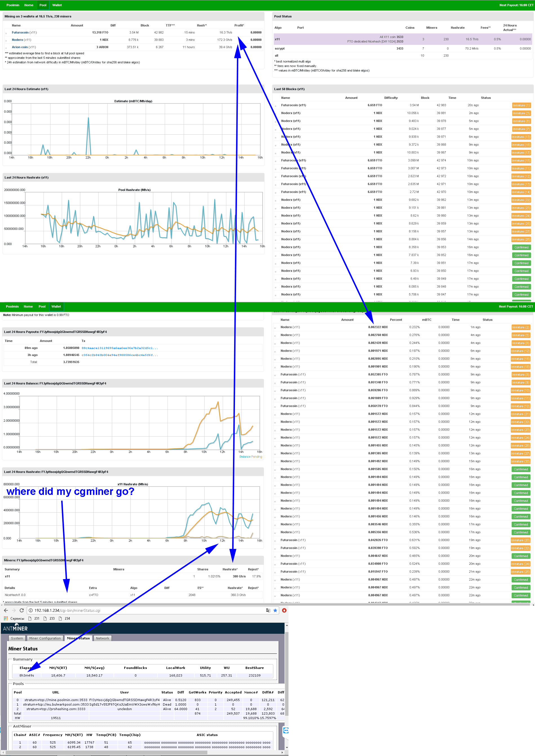The width and height of the screenshot is (535, 756).
Task: Click the x11 row in Pool Status
Action: (403, 39)
